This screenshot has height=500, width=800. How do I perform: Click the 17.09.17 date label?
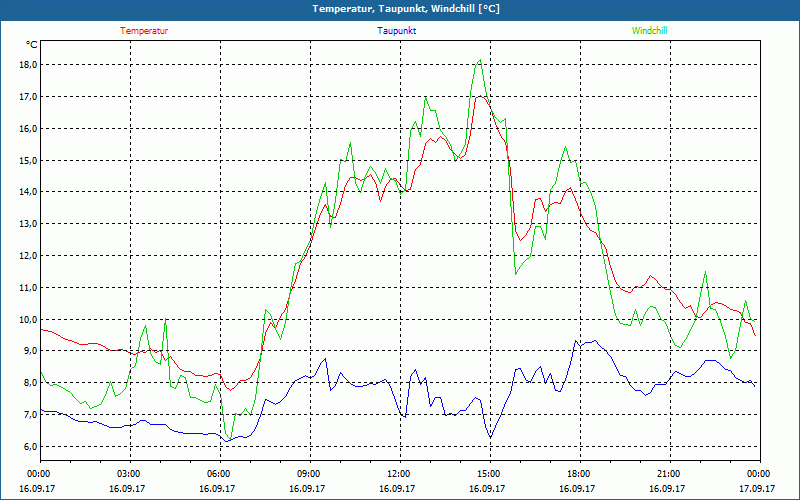point(759,489)
